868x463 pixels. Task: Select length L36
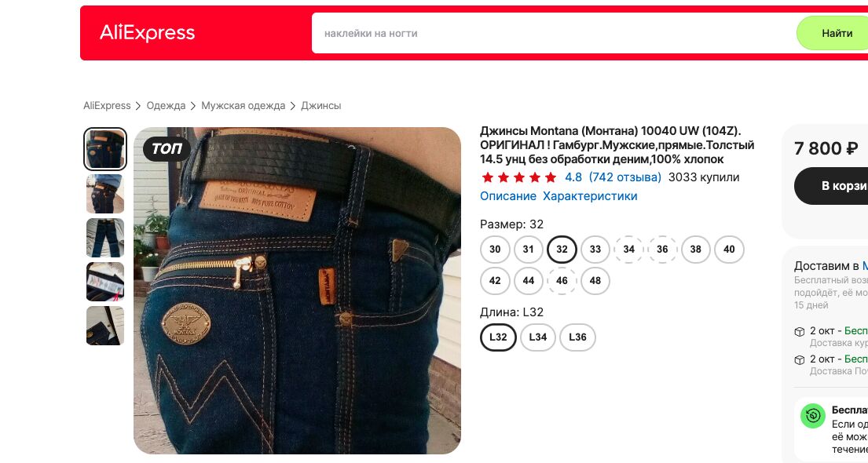click(x=577, y=337)
